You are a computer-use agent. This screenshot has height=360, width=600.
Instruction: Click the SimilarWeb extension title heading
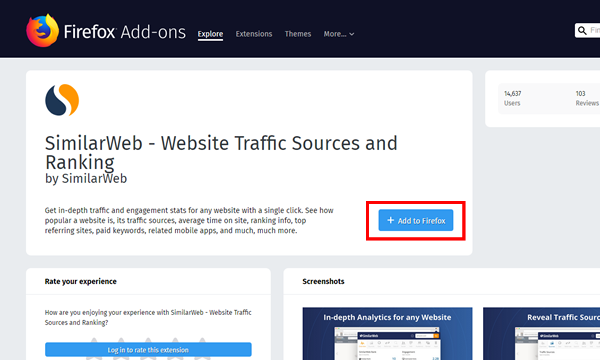pyautogui.click(x=221, y=152)
